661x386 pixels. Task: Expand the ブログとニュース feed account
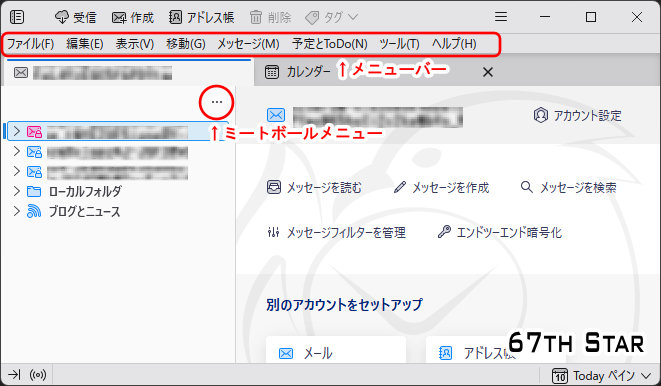click(x=16, y=211)
